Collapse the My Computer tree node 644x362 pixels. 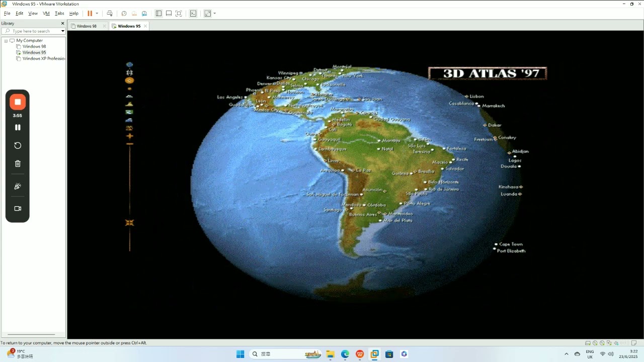6,41
